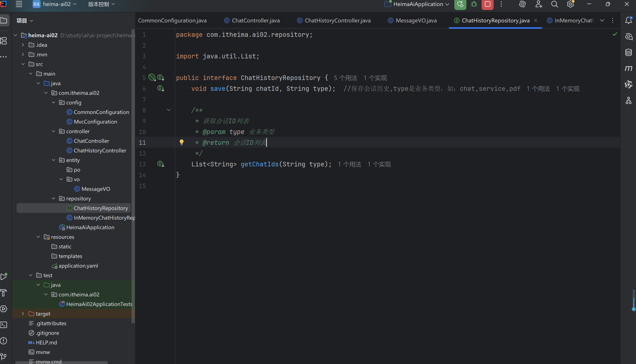636x364 pixels.
Task: Open the Database tool window
Action: tap(629, 52)
